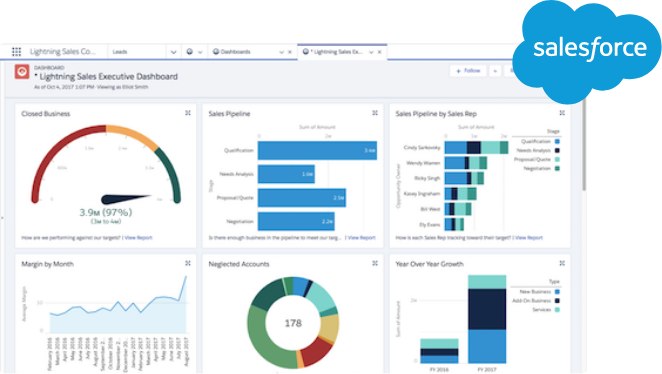Image resolution: width=662 pixels, height=374 pixels.
Task: Click the Ricky Singh row label
Action: [x=427, y=178]
